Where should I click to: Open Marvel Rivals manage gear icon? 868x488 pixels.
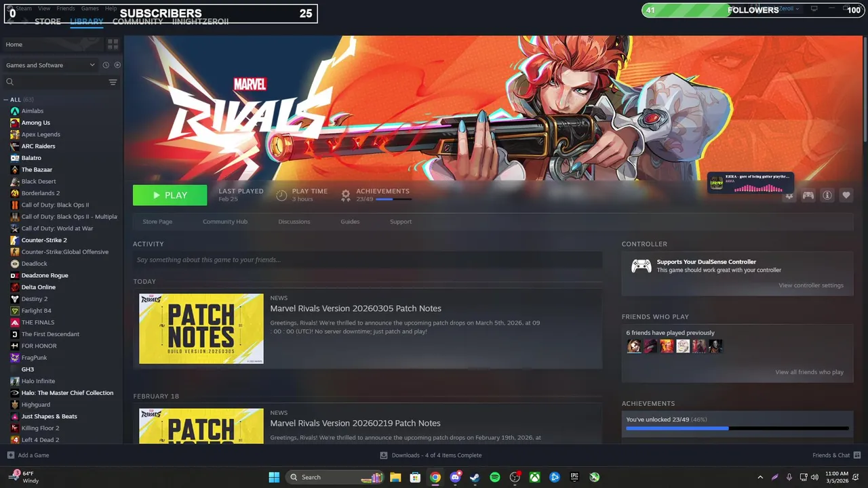pos(789,195)
